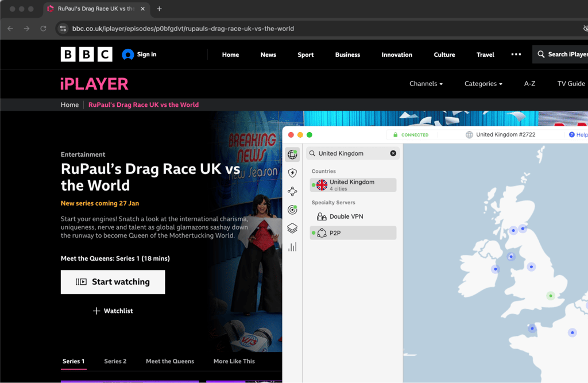Expand the Channels dropdown
The height and width of the screenshot is (383, 588).
tap(425, 84)
